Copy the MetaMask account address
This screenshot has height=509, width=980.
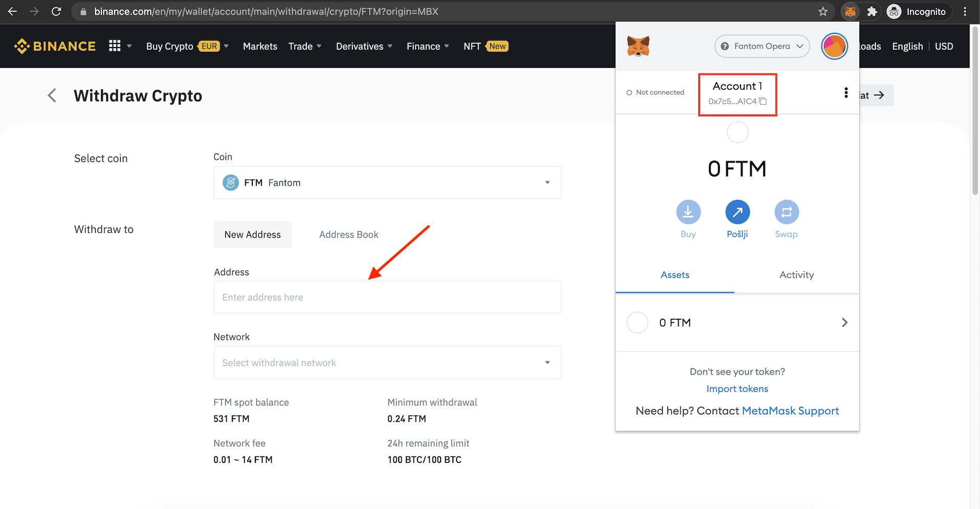coord(763,101)
